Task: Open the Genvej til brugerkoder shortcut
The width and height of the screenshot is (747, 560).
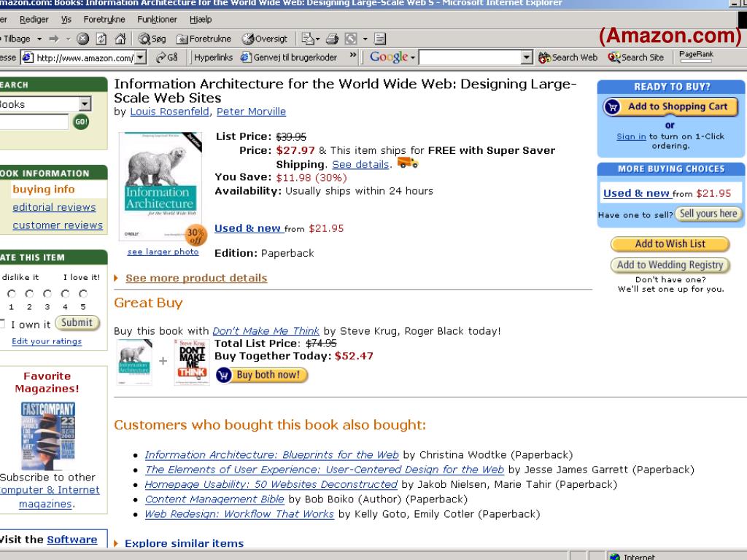Action: [x=289, y=58]
